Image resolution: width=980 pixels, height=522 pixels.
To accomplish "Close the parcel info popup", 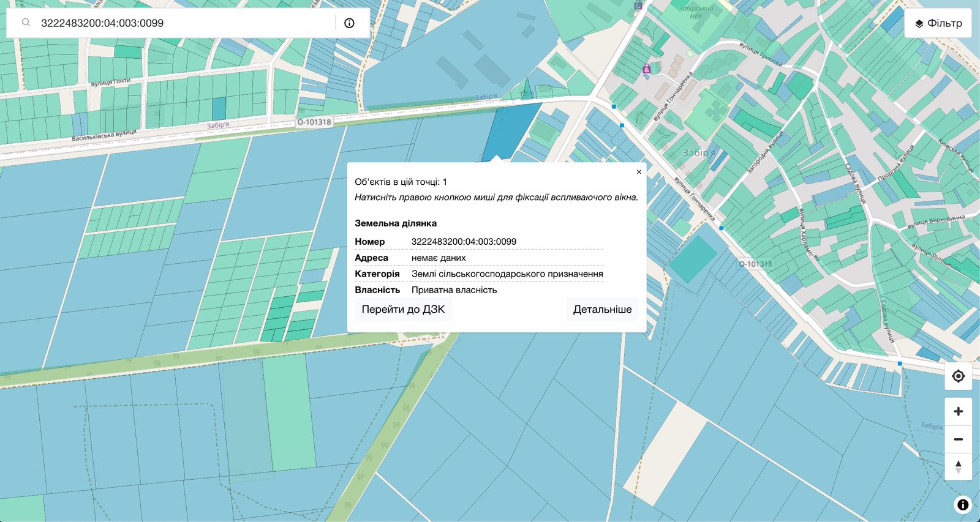I will (639, 172).
